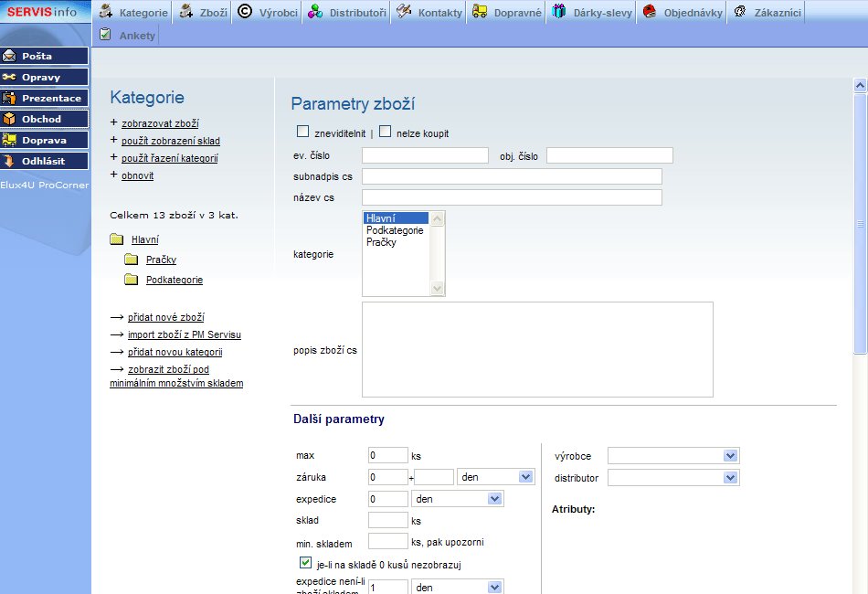This screenshot has height=594, width=868.
Task: Click the Pošta envelope icon
Action: point(9,56)
